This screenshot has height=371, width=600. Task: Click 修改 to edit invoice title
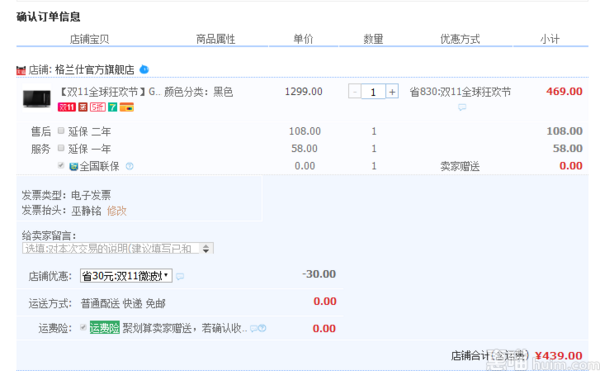pyautogui.click(x=116, y=211)
